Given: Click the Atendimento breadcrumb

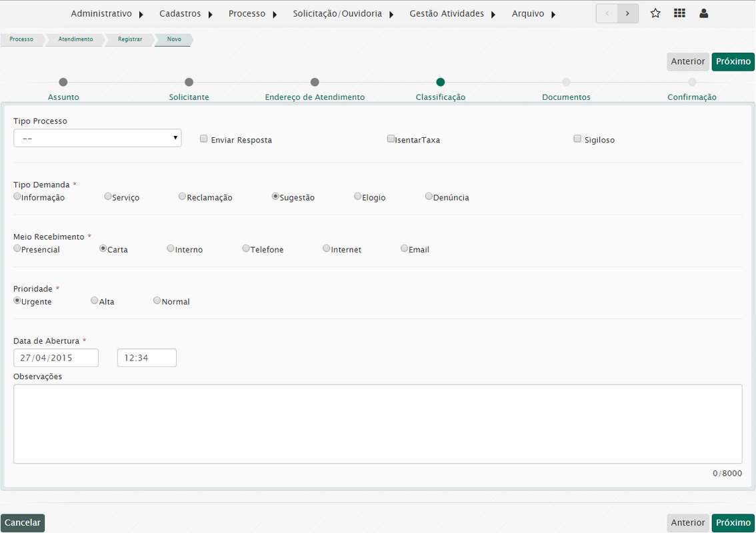Looking at the screenshot, I should [x=75, y=39].
